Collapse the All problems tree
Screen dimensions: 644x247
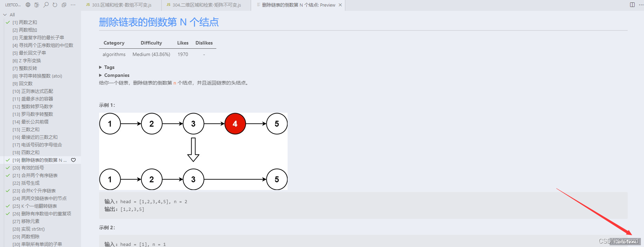5,15
